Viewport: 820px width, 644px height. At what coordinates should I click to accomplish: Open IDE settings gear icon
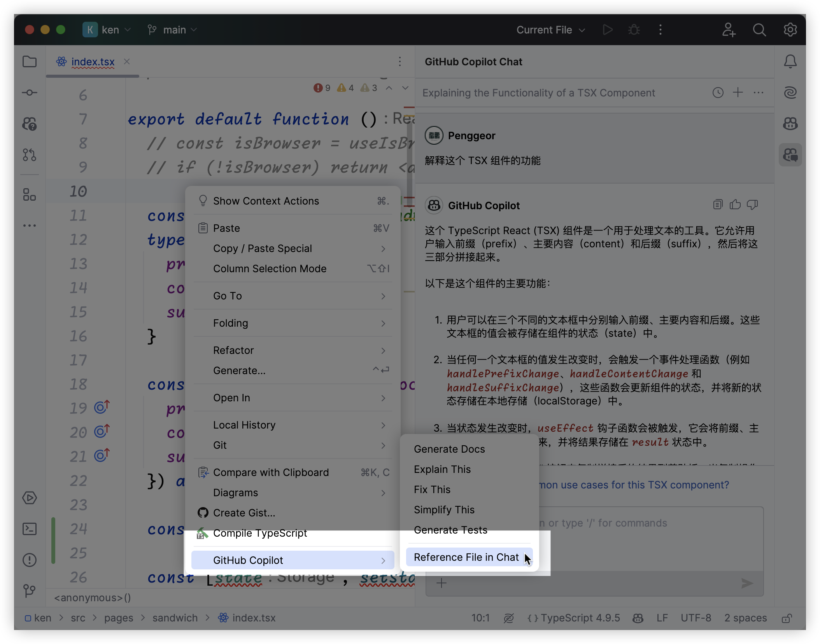(x=790, y=30)
